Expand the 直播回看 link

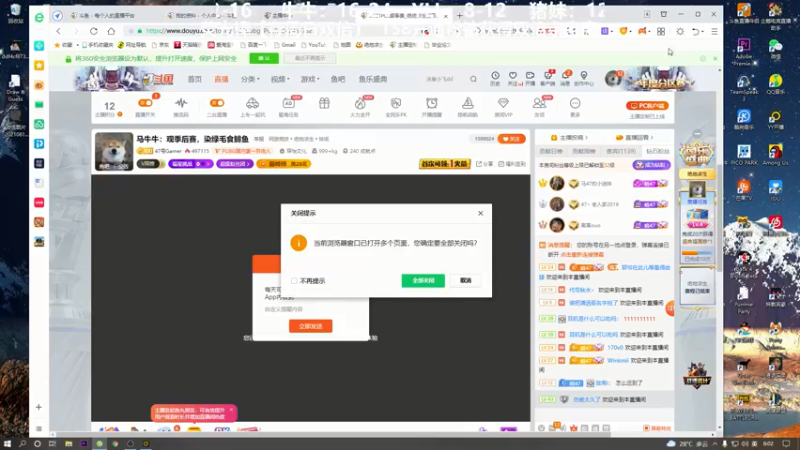pos(635,137)
